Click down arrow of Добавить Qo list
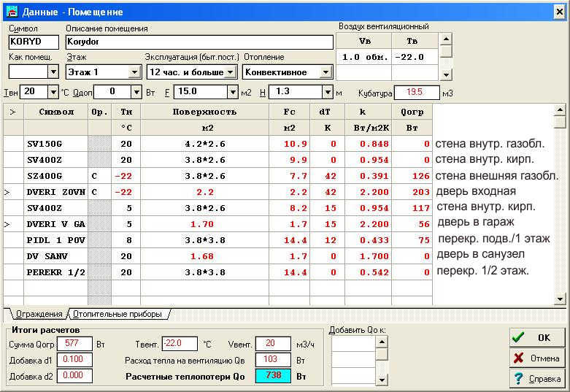This screenshot has height=392, width=570. pos(382,380)
